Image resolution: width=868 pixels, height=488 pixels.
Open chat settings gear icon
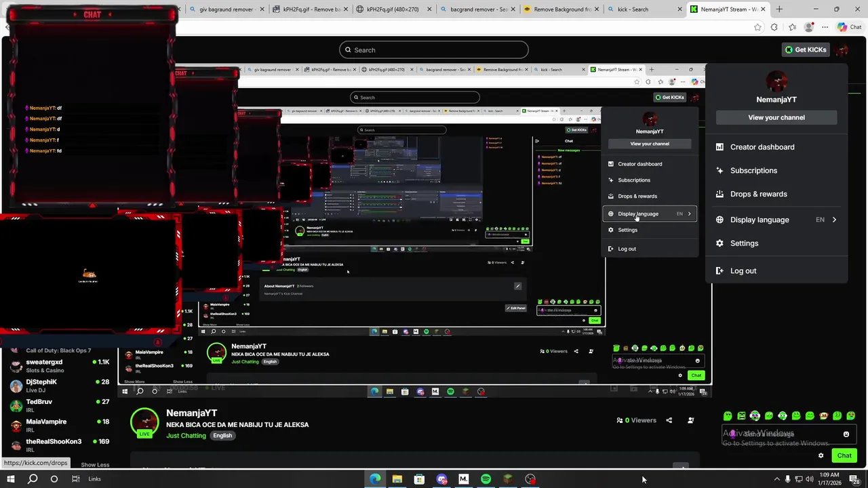[x=821, y=455]
